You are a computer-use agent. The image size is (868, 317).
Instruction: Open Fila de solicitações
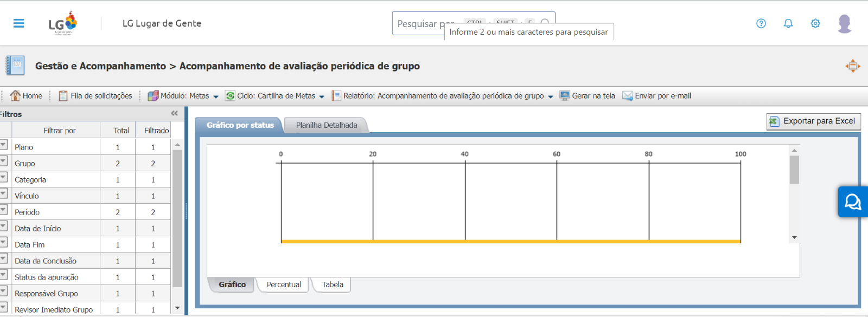(x=95, y=96)
